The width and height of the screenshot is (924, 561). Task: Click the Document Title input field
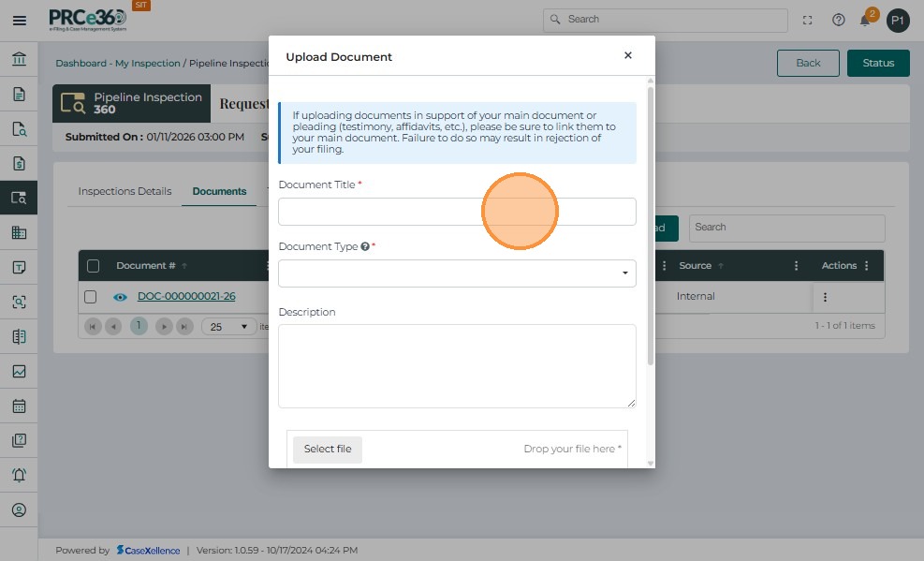(457, 212)
